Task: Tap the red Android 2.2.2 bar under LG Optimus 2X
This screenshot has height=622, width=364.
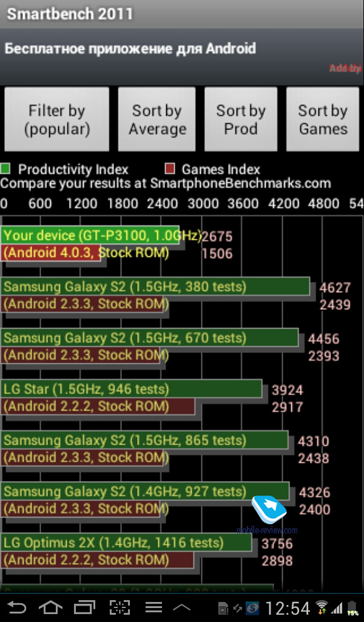Action: click(97, 559)
